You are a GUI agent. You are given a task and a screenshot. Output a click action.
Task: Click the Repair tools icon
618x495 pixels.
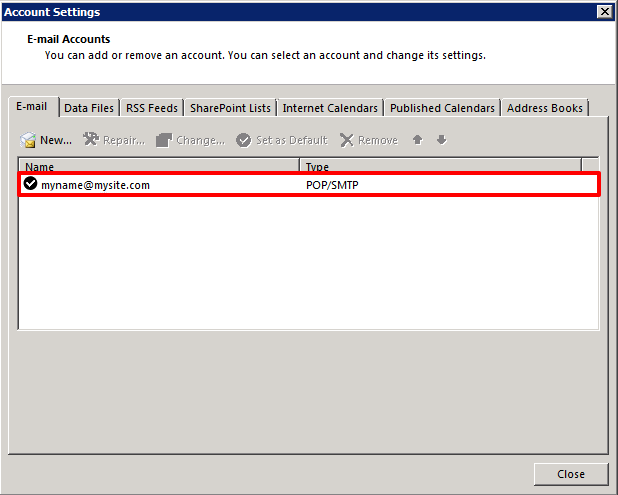[x=91, y=140]
